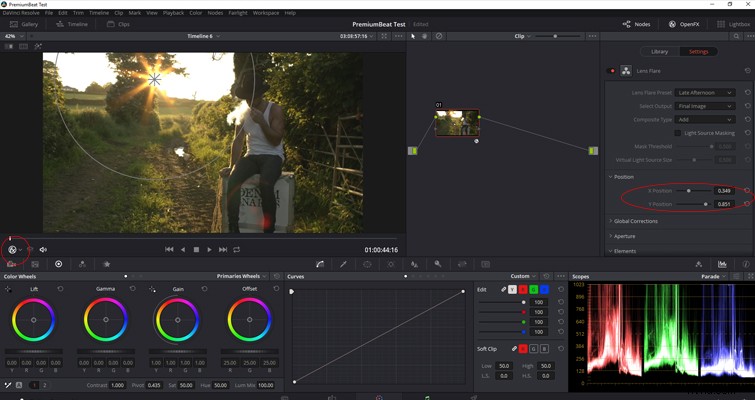Screen dimensions: 755x400
Task: Select the Qualifier eyedropper icon
Action: point(343,264)
